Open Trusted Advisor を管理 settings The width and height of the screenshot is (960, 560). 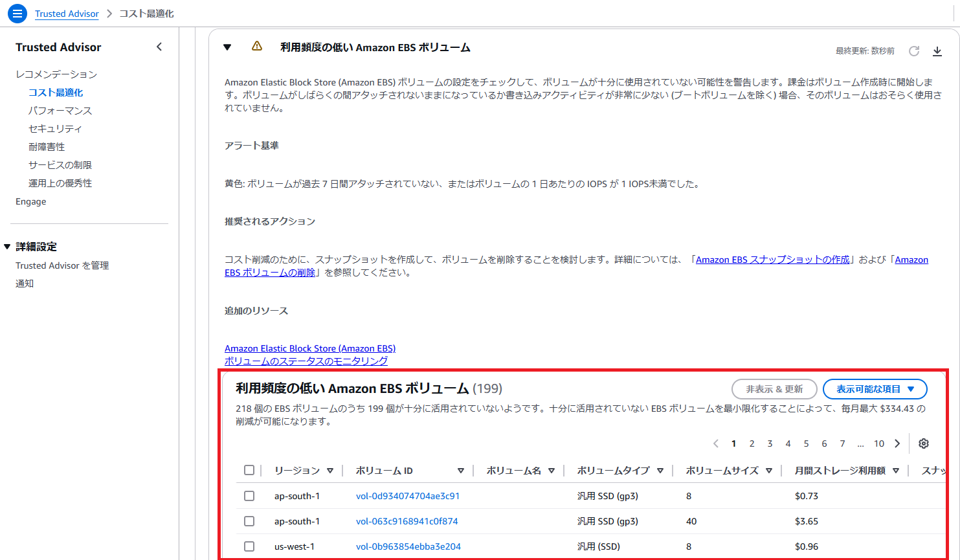(x=62, y=265)
